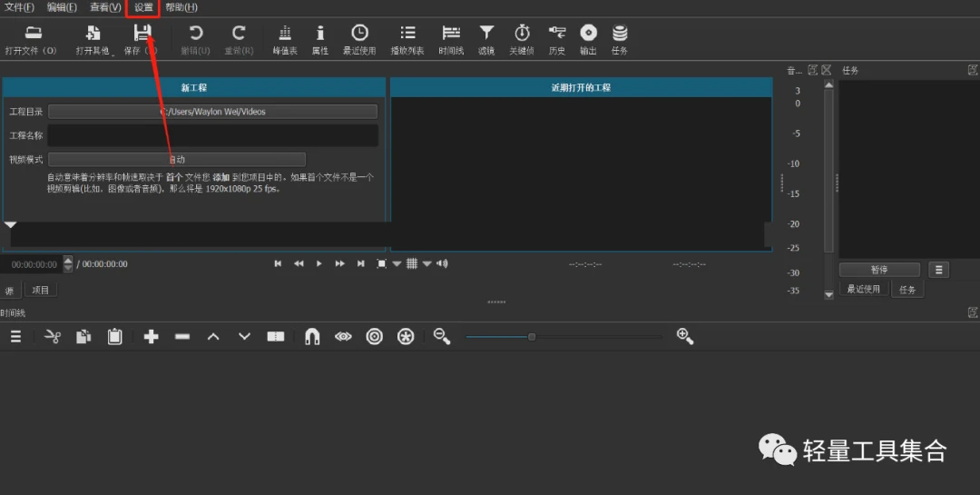
Task: Click the timecode spinner arrows
Action: point(68,264)
